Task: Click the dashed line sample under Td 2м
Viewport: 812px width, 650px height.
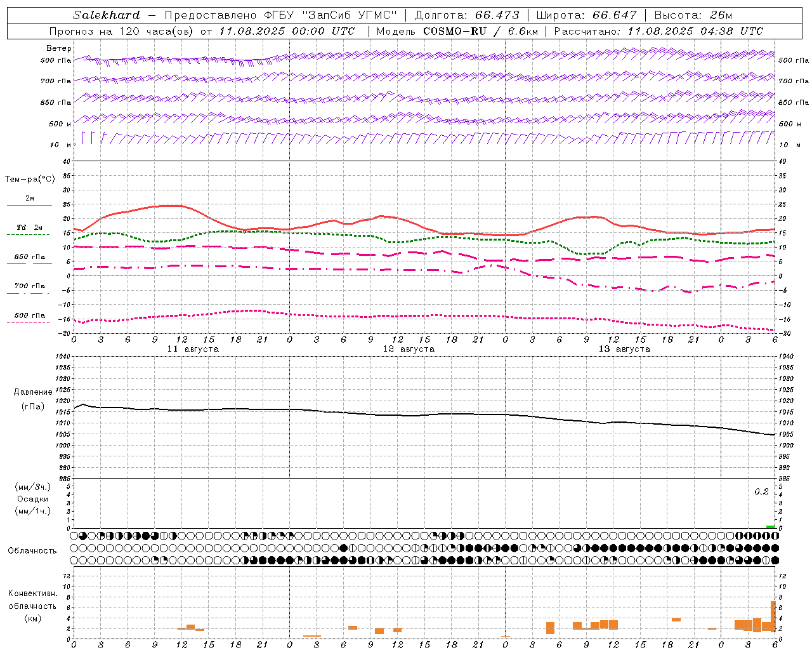Action: pyautogui.click(x=29, y=235)
